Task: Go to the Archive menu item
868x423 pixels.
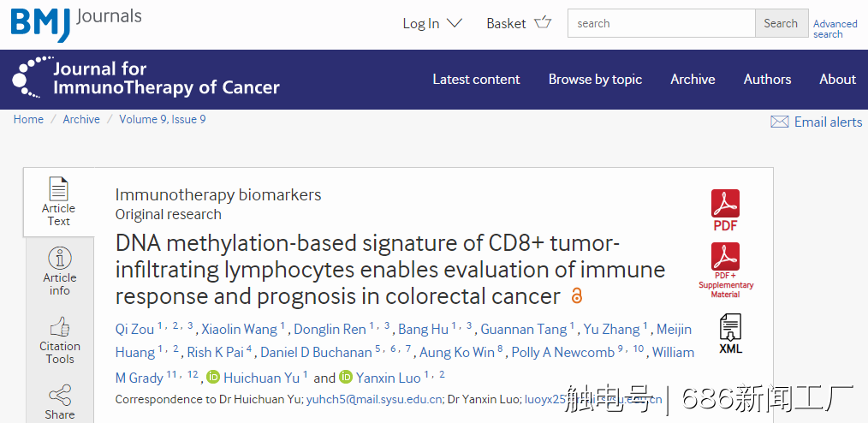Action: (x=693, y=79)
